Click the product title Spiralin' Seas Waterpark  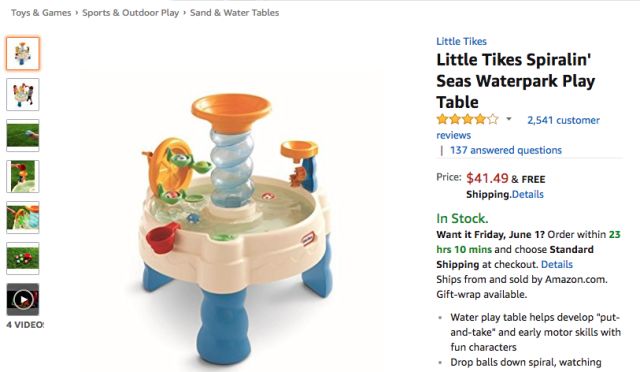[x=516, y=81]
